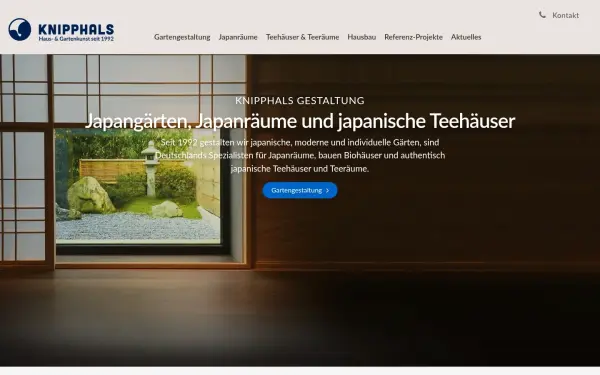Click the KNIPPHALS brand name text

76,29
